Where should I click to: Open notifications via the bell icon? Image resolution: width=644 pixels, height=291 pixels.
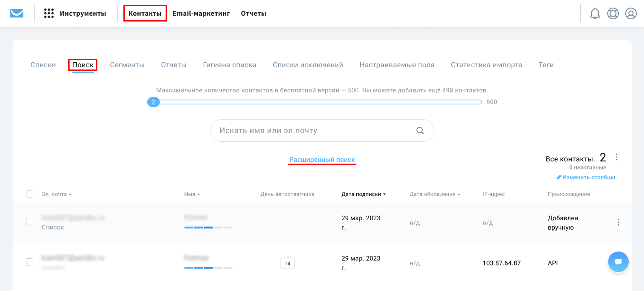coord(595,13)
